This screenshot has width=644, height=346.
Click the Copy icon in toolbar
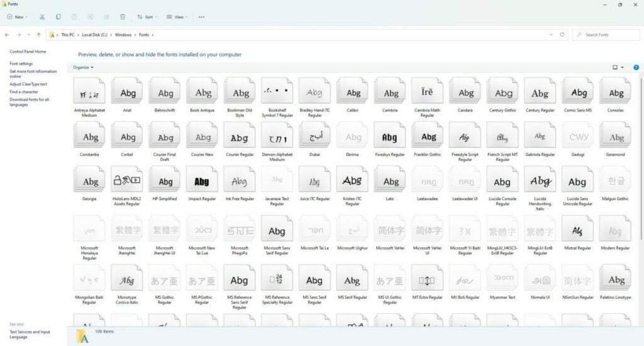58,17
